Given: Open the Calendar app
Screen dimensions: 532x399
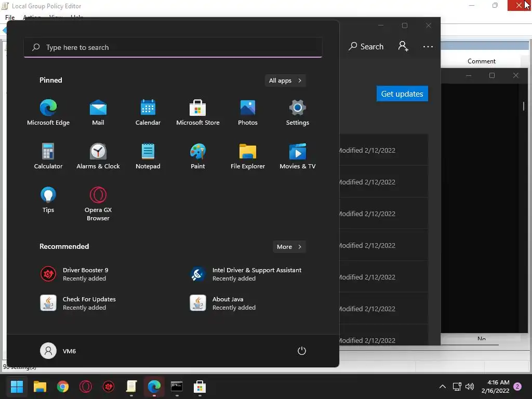Looking at the screenshot, I should pos(148,113).
